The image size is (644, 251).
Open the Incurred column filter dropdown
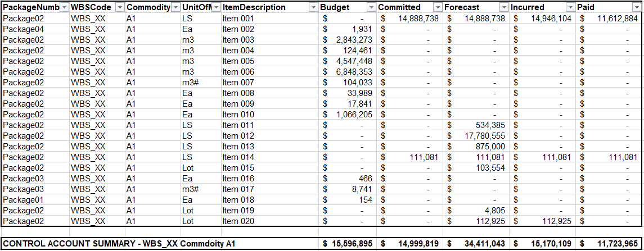coord(570,8)
